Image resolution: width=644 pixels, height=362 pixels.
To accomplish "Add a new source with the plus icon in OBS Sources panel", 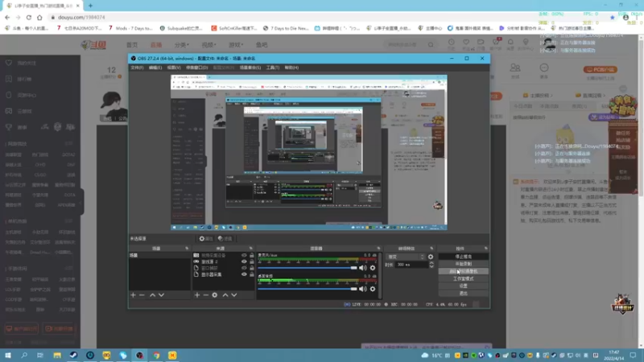I will tap(197, 295).
